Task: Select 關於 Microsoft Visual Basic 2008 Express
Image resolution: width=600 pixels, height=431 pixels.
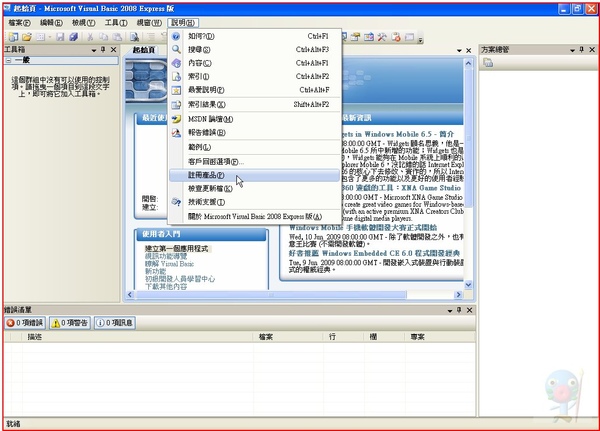Action: pos(254,216)
